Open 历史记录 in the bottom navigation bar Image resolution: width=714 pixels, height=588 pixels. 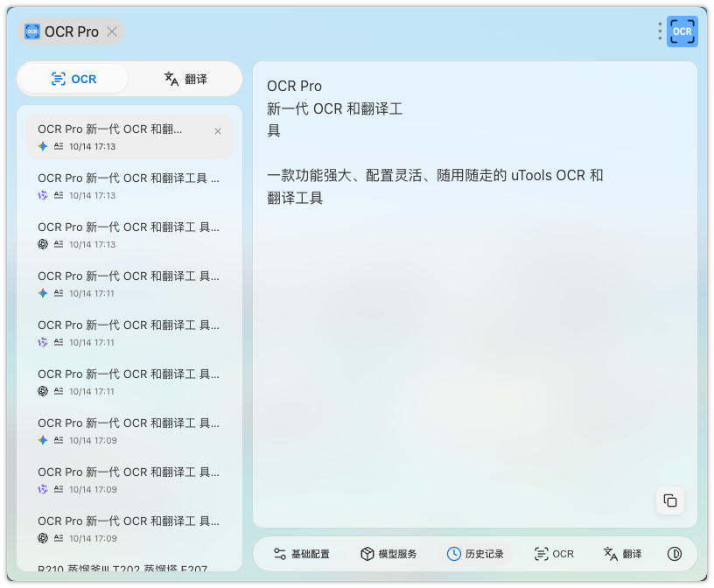tap(475, 554)
